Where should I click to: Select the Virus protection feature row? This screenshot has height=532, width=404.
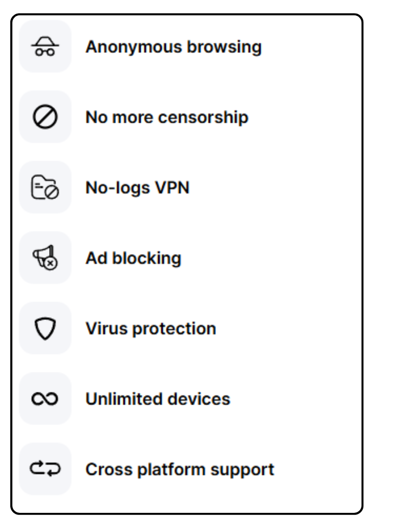pyautogui.click(x=140, y=328)
